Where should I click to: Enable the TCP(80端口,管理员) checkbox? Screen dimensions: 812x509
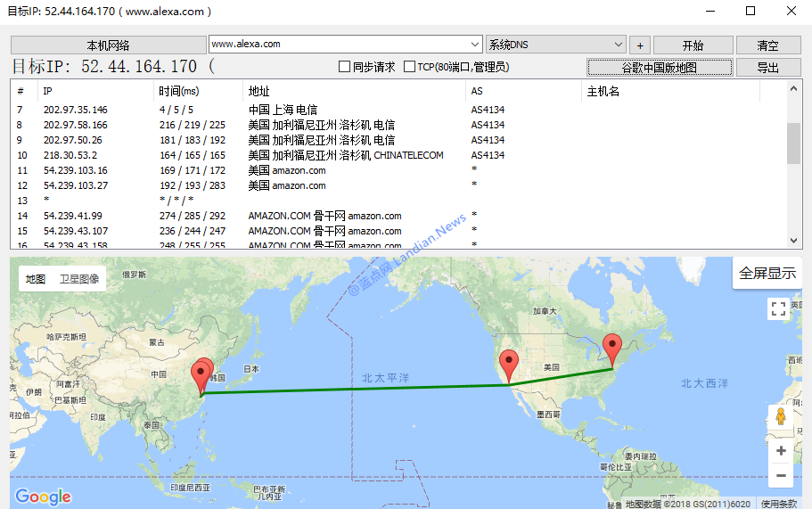(409, 67)
